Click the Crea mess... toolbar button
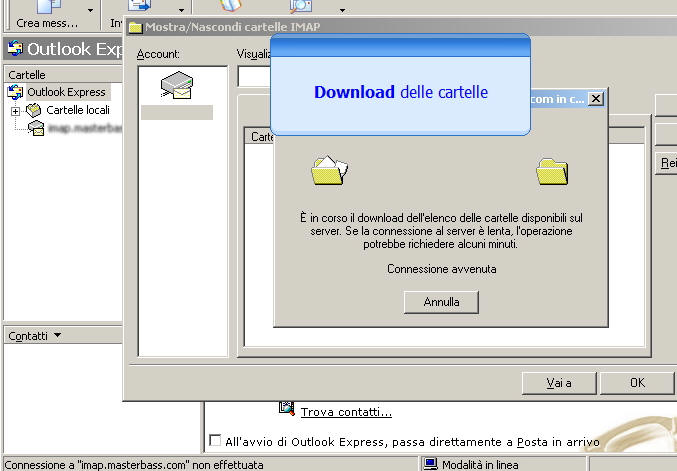677x471 pixels. [x=47, y=15]
